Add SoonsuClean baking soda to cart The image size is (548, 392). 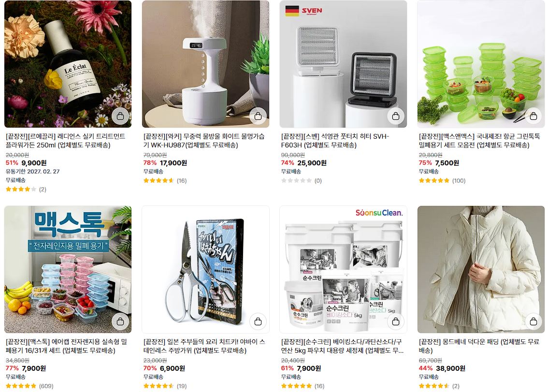pyautogui.click(x=396, y=321)
